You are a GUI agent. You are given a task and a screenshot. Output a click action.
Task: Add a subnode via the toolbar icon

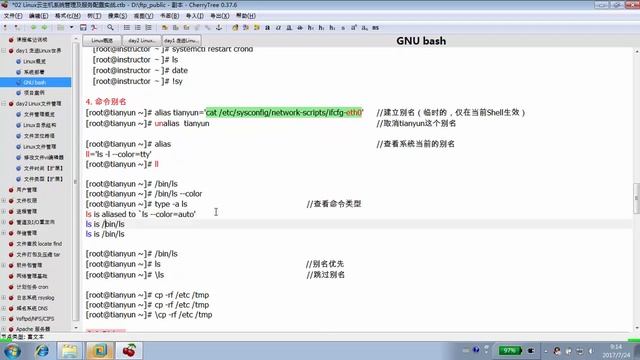(17, 28)
